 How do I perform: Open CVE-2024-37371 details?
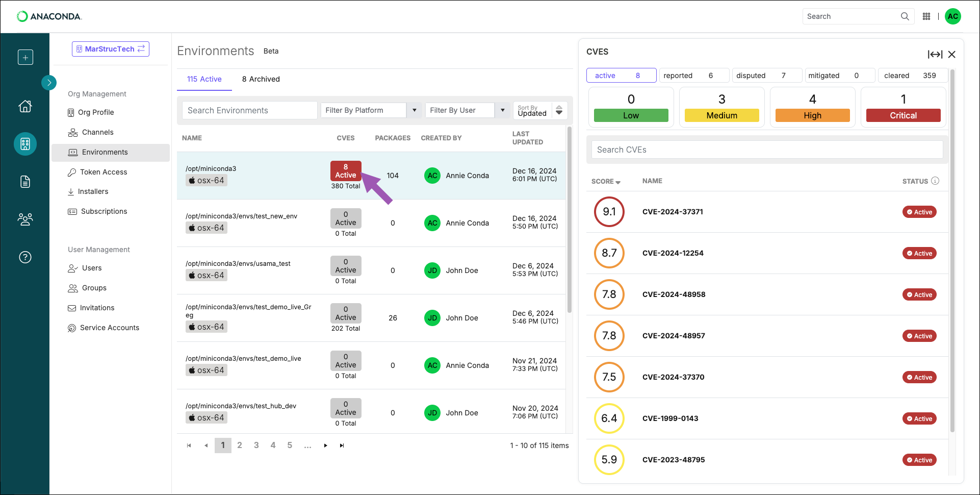[673, 212]
